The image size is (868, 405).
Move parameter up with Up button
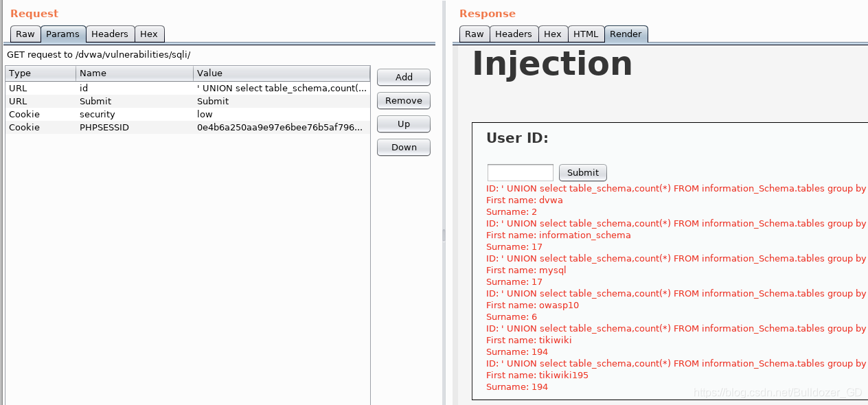pyautogui.click(x=404, y=124)
